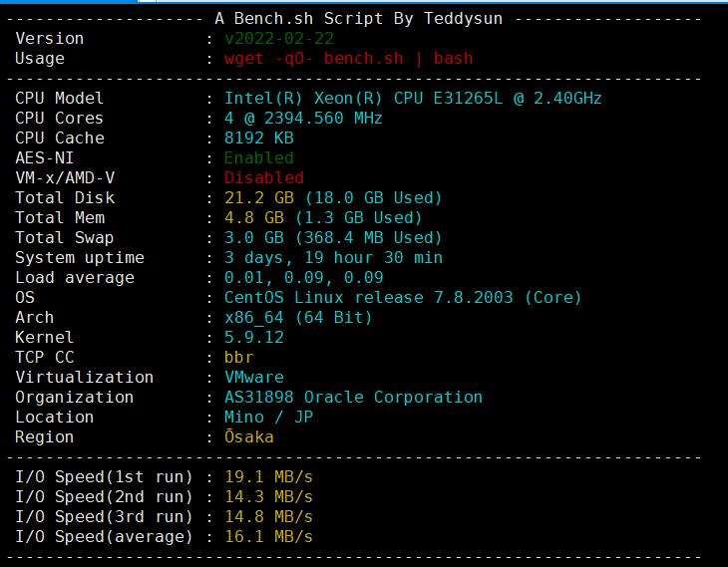The width and height of the screenshot is (728, 567).
Task: Click the Intel Xeon CPU model value
Action: point(412,98)
